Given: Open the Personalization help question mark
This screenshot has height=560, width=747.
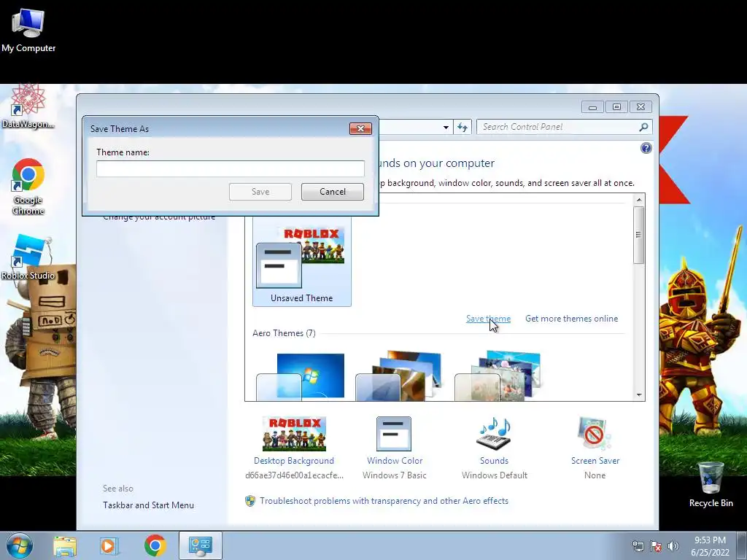Looking at the screenshot, I should click(x=646, y=148).
